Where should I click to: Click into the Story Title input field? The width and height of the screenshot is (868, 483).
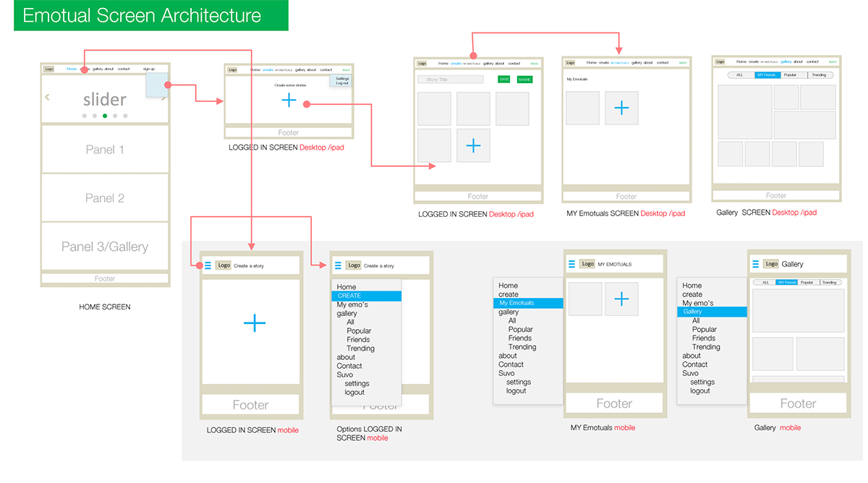[450, 80]
